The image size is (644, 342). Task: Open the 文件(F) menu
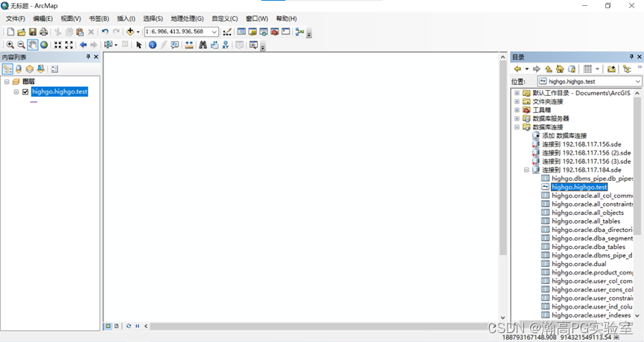coord(15,19)
